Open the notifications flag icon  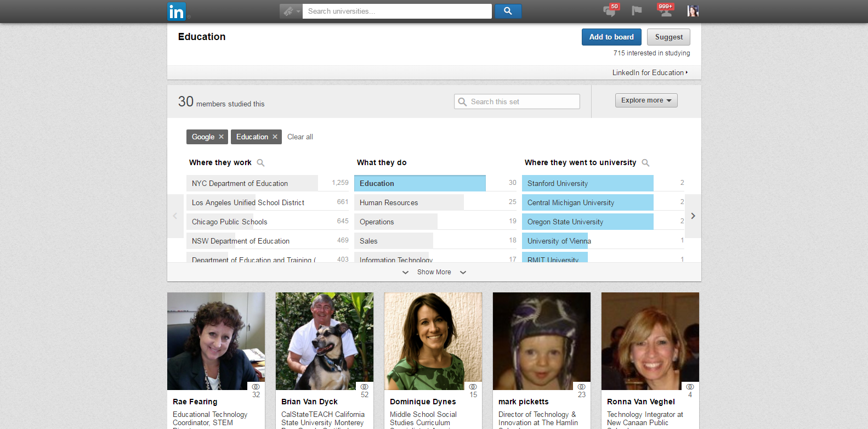point(637,11)
